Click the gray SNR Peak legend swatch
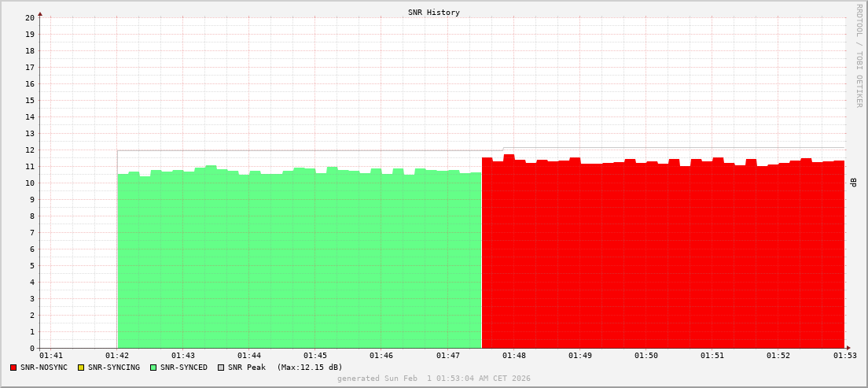The image size is (868, 388). tap(221, 368)
